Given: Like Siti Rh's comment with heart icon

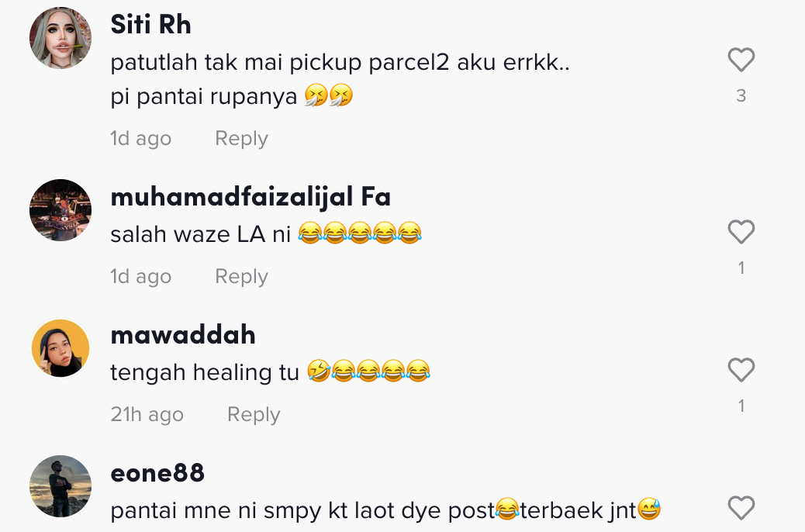Looking at the screenshot, I should (x=741, y=60).
